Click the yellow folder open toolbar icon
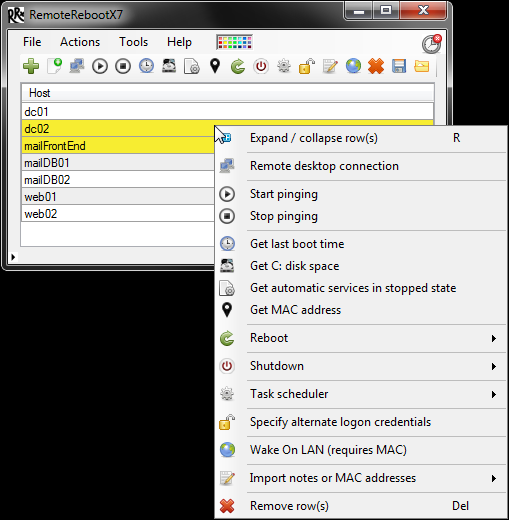 pyautogui.click(x=422, y=66)
